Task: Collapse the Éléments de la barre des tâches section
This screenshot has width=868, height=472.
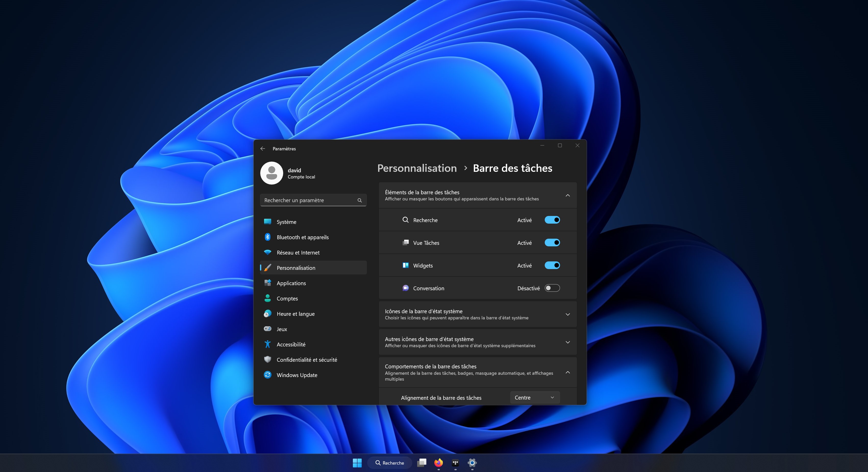Action: point(568,195)
